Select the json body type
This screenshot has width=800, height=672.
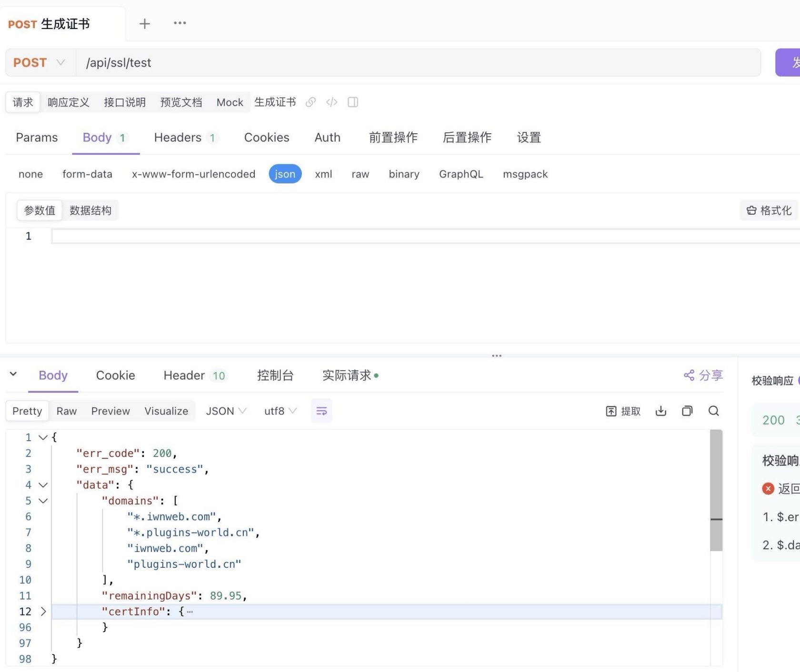285,174
